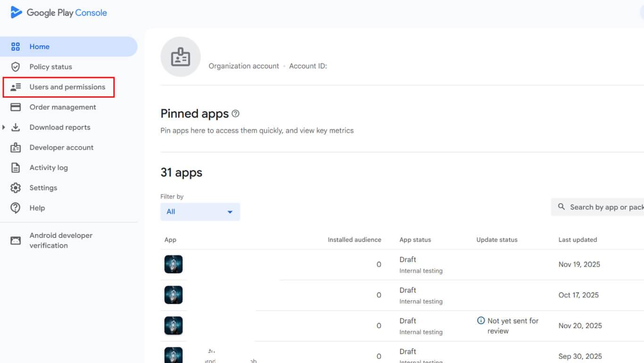
Task: Open the app updated Nov 19, 2025
Action: pos(173,264)
